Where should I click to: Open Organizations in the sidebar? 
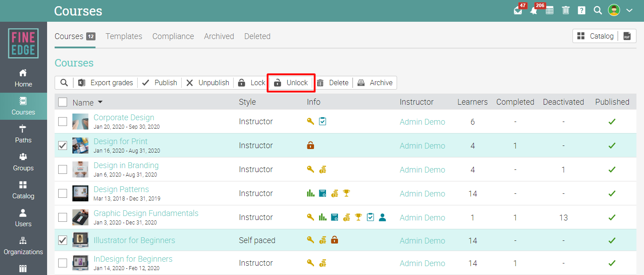pos(23,246)
